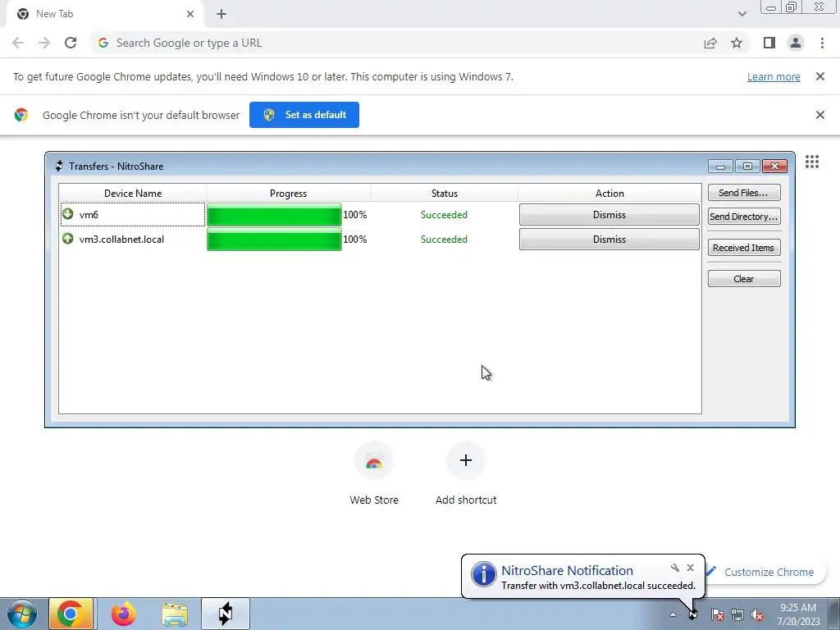Click the Status column header
Screen dimensions: 840x630
tap(444, 194)
